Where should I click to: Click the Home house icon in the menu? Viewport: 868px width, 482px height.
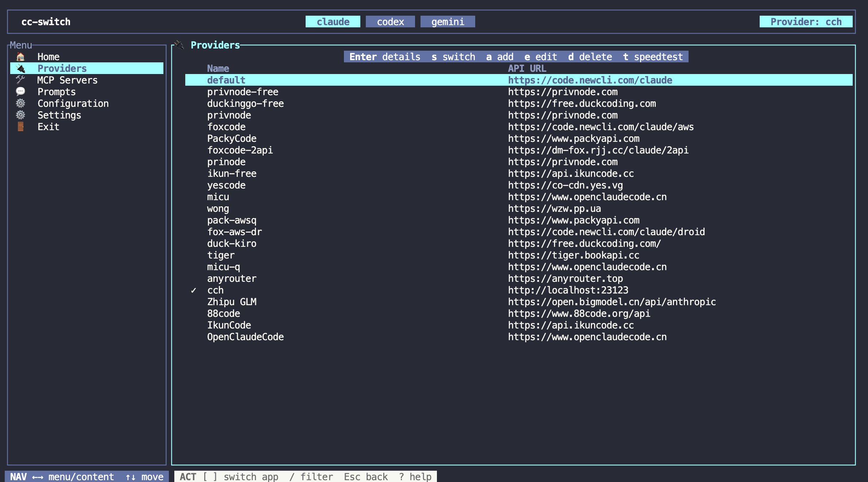pos(21,57)
